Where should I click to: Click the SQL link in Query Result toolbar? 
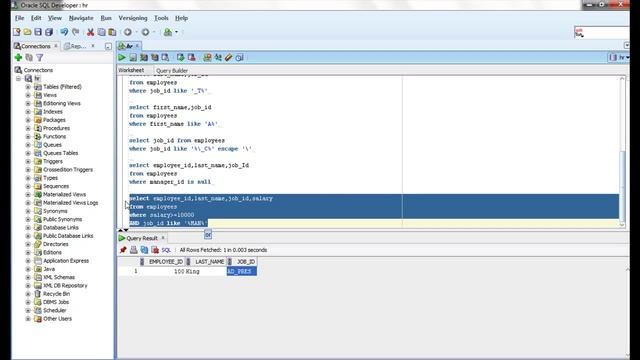[166, 250]
